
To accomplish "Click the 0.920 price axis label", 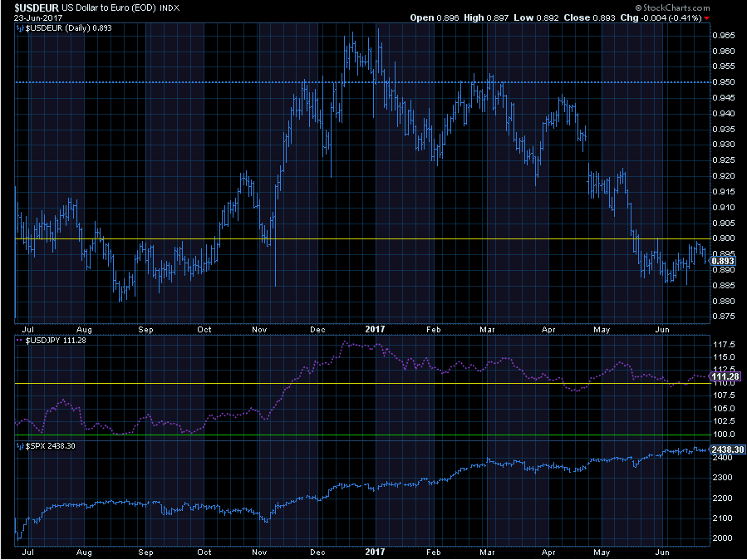I will [x=724, y=175].
